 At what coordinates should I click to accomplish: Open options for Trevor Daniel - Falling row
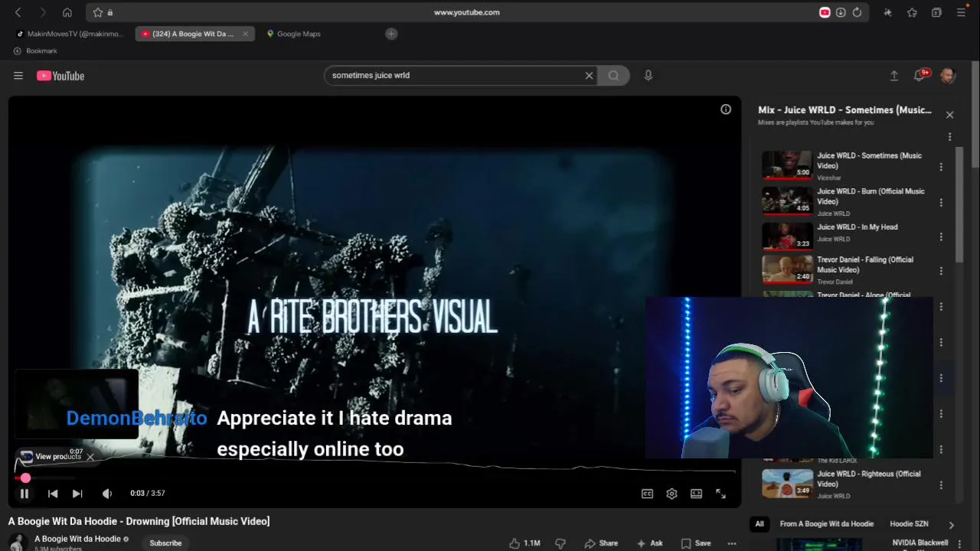pyautogui.click(x=941, y=271)
